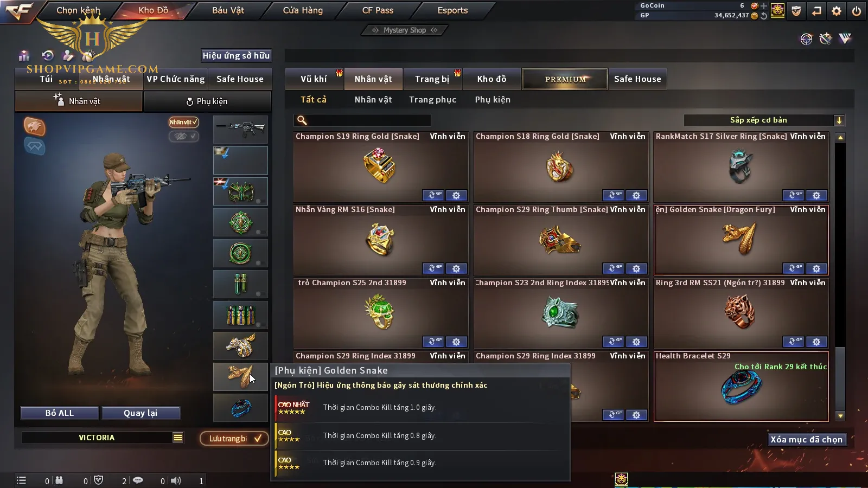Image resolution: width=868 pixels, height=488 pixels.
Task: Open the settings gear in top bar
Action: point(837,11)
